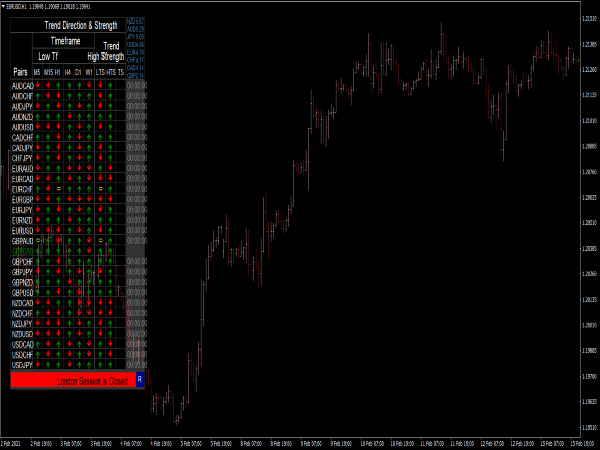Click the AUDUSD H4 green up arrow
The height and width of the screenshot is (450, 600).
[70, 127]
